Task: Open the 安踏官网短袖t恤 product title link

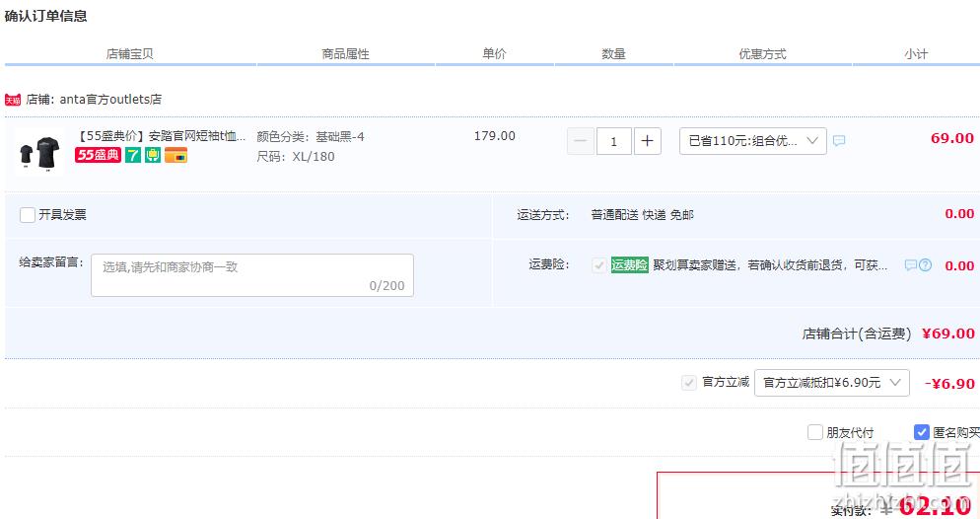Action: click(162, 136)
